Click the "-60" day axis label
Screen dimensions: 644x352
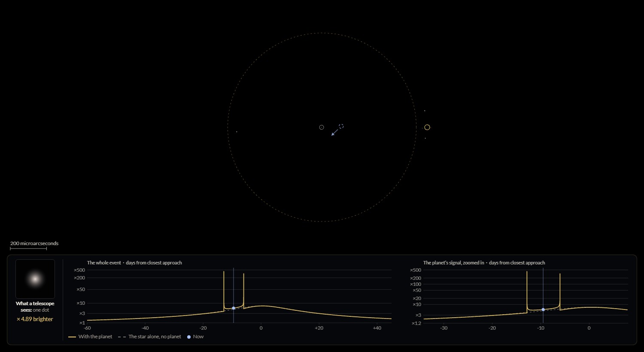point(87,328)
